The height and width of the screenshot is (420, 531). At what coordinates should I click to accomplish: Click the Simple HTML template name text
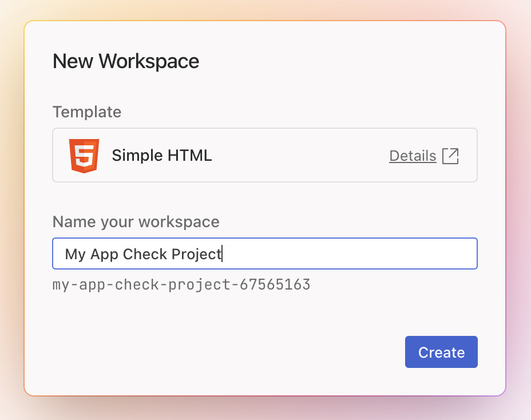162,155
